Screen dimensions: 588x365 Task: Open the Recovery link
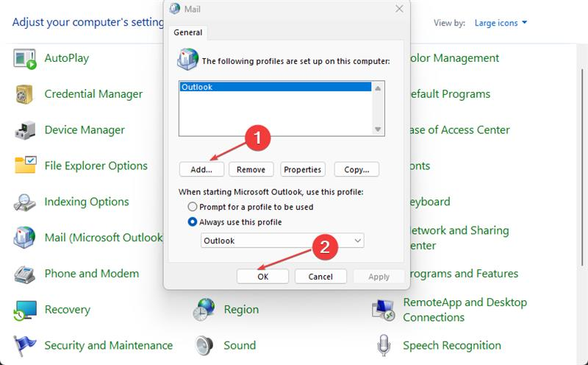68,309
